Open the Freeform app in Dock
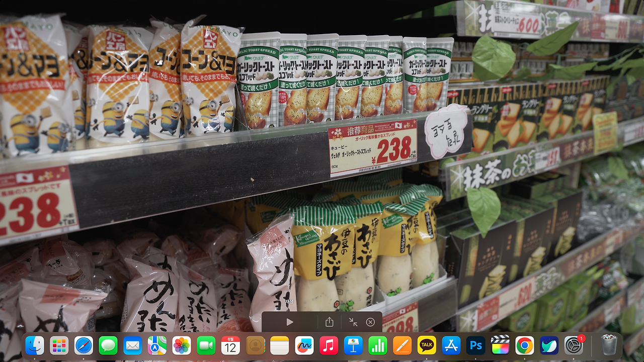The image size is (644, 362). point(304,345)
